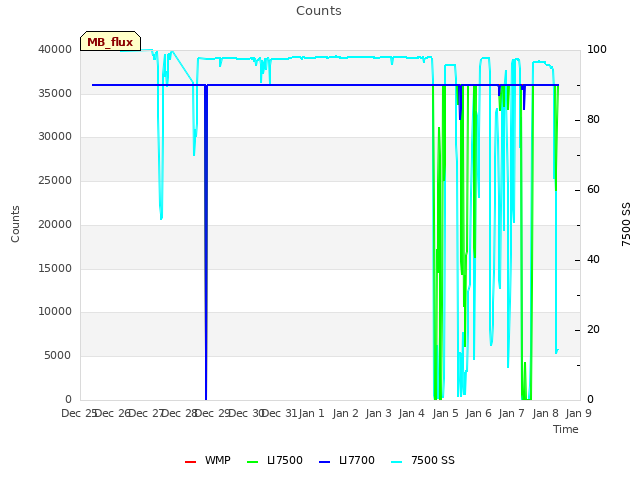The height and width of the screenshot is (480, 640).
Task: Click the 100 right-axis tick label
Action: tap(597, 49)
